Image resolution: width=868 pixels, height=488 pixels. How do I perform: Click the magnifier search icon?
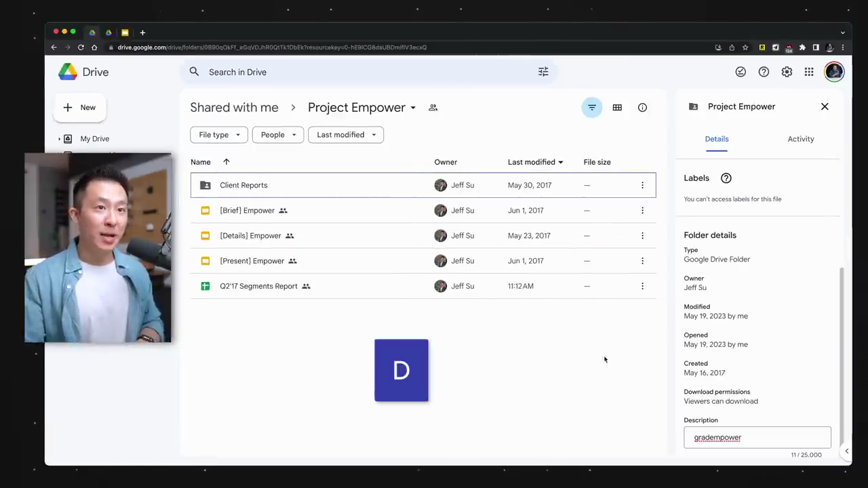point(194,72)
